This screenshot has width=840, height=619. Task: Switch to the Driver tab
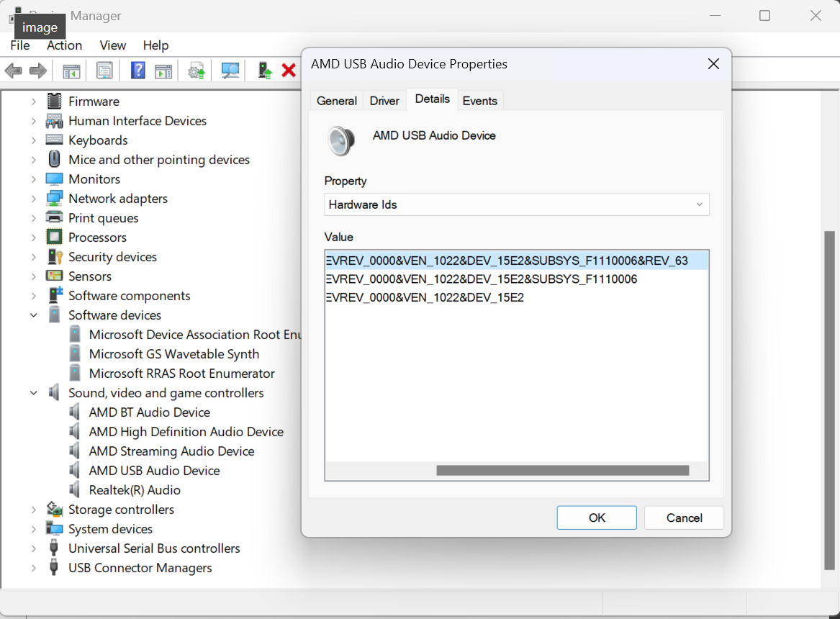[x=384, y=101]
